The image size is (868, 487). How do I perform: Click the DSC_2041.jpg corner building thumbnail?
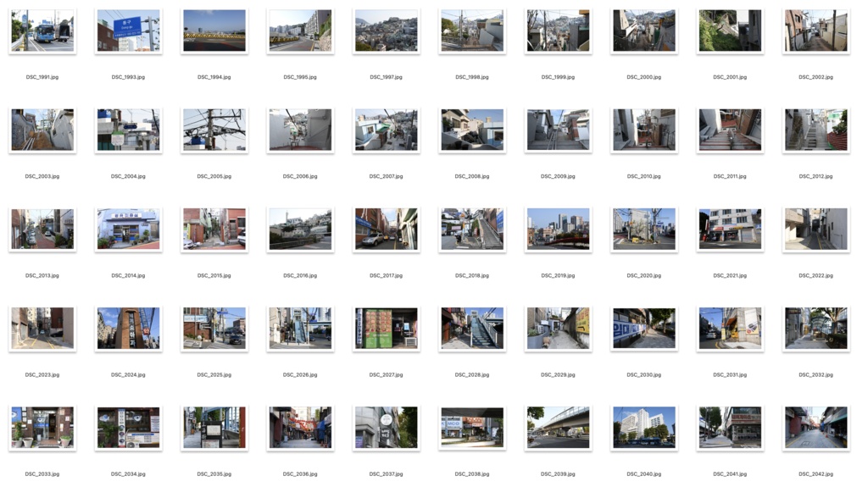pos(730,428)
